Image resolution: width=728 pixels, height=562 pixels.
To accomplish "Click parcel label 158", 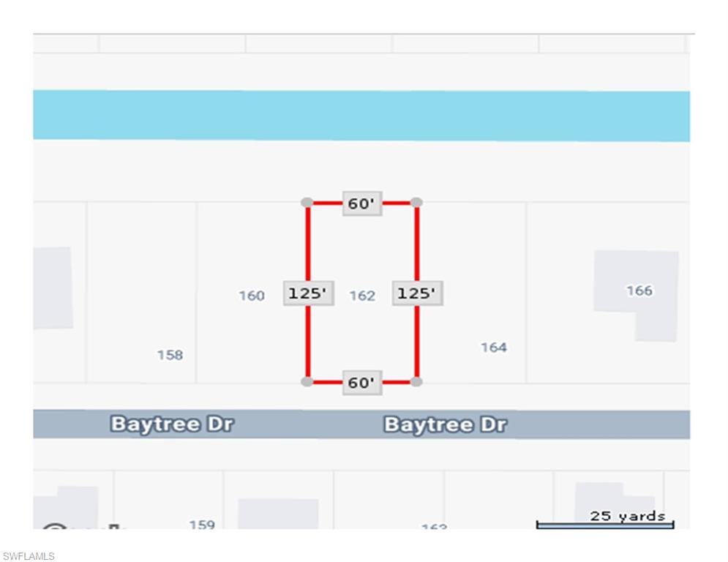I will (170, 355).
